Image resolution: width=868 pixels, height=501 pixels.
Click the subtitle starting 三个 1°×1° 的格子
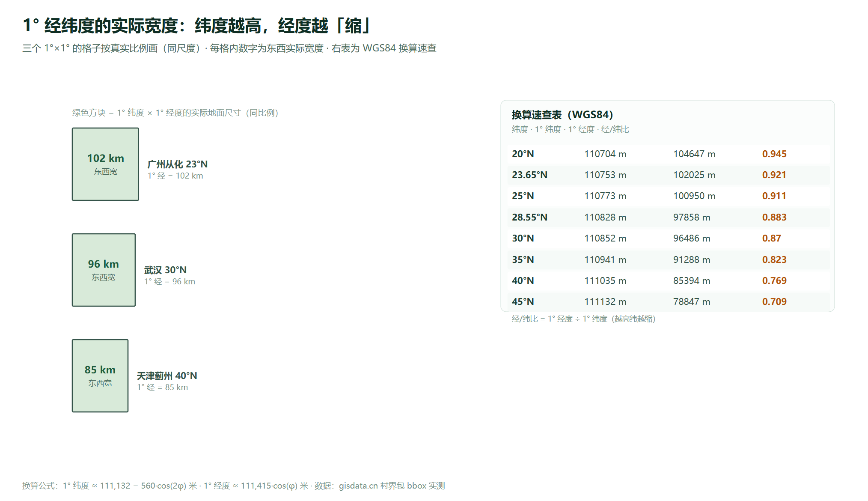point(229,48)
